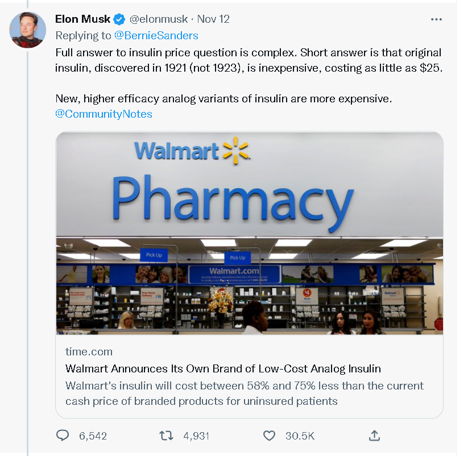This screenshot has height=456, width=476.
Task: Open Elon Musk's profile picture
Action: tap(28, 29)
